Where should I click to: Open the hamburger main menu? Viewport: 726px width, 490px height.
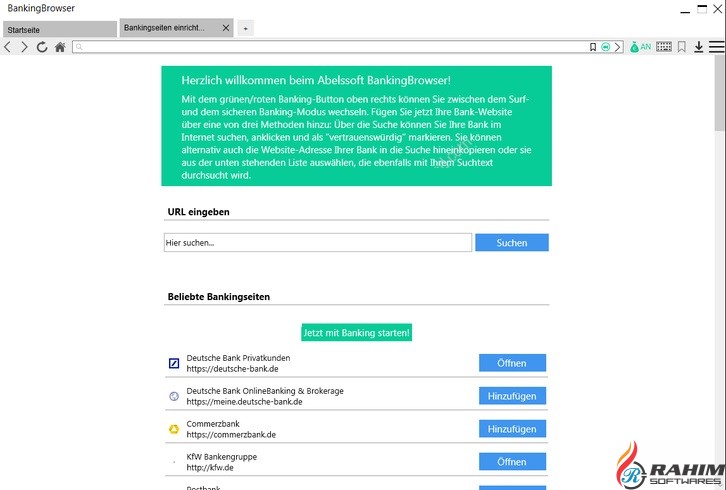click(x=717, y=47)
